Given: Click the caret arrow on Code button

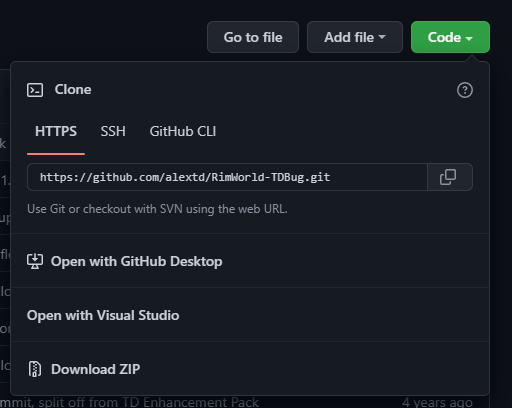Looking at the screenshot, I should pyautogui.click(x=469, y=38).
